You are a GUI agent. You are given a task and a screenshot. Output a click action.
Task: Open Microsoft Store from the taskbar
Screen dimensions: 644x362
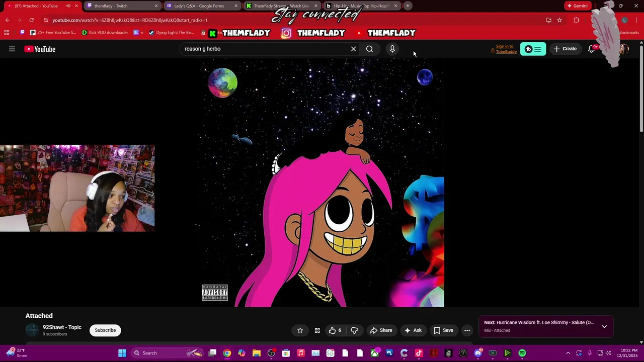click(x=286, y=353)
